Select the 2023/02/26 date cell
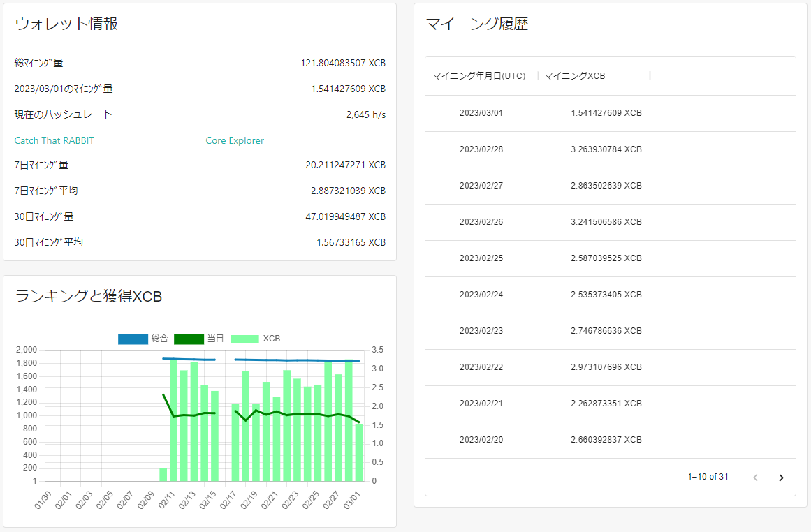The height and width of the screenshot is (532, 811). [x=481, y=222]
